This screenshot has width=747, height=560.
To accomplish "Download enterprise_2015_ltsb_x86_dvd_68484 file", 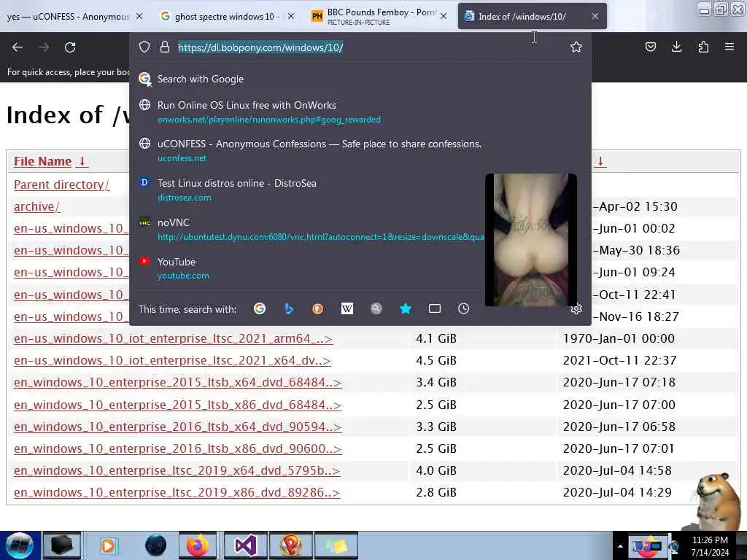I will tap(178, 405).
